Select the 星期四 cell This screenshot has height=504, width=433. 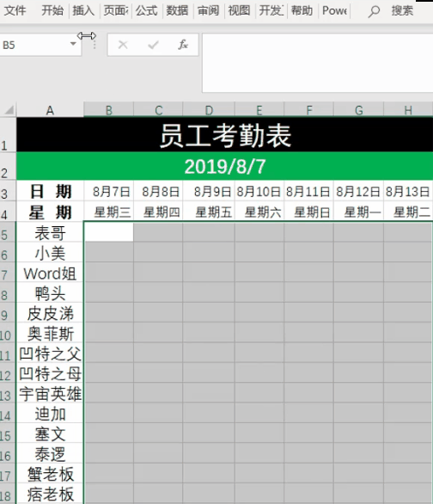(158, 212)
